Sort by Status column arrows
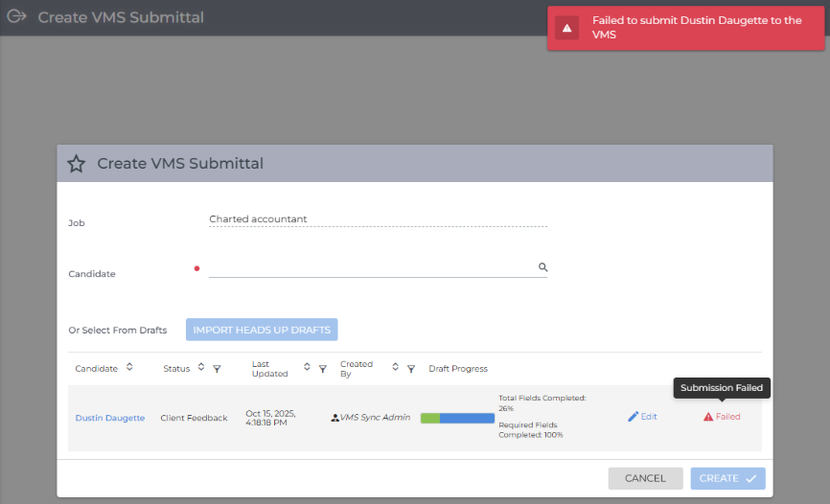The height and width of the screenshot is (504, 830). (201, 367)
